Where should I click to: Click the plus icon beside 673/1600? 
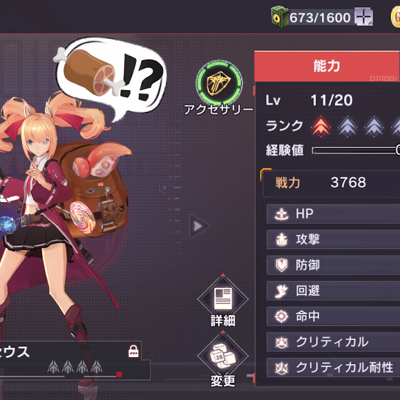click(x=364, y=17)
